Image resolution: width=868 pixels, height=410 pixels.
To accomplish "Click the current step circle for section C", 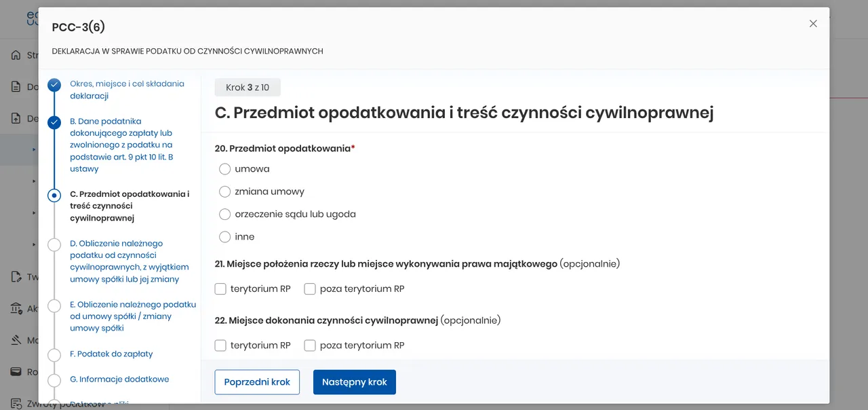I will (54, 195).
